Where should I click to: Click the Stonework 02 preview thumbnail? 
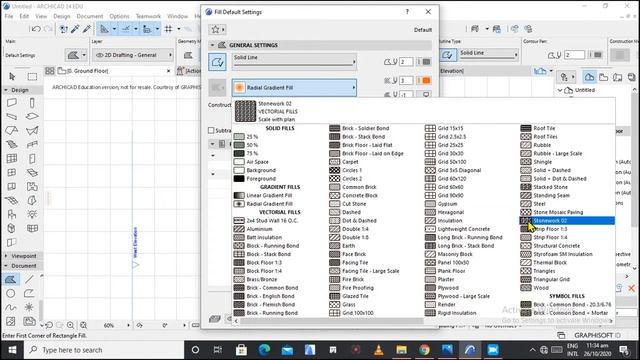(245, 111)
